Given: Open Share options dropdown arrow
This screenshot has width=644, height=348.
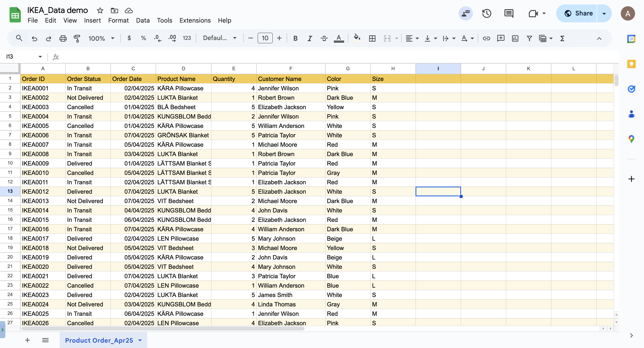Looking at the screenshot, I should point(604,13).
